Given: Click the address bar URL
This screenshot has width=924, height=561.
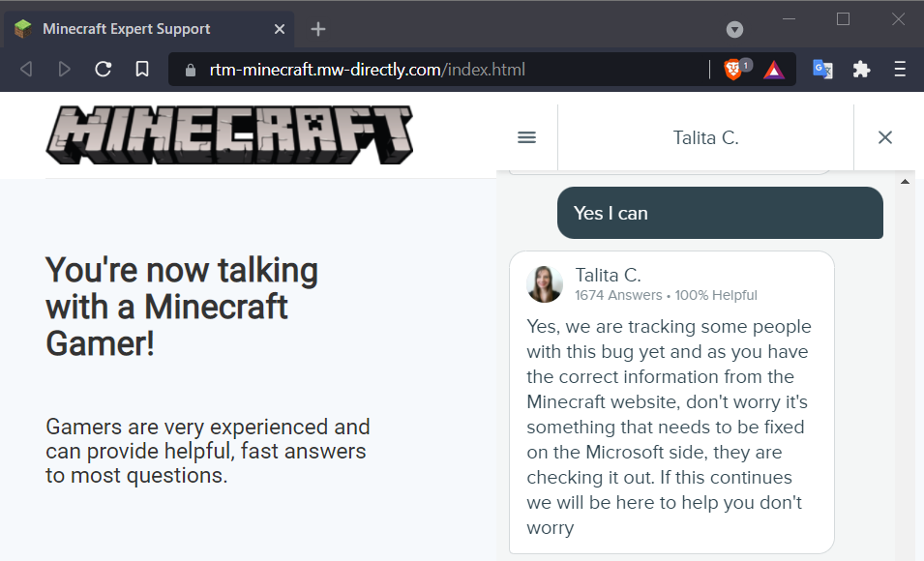Looking at the screenshot, I should point(367,70).
